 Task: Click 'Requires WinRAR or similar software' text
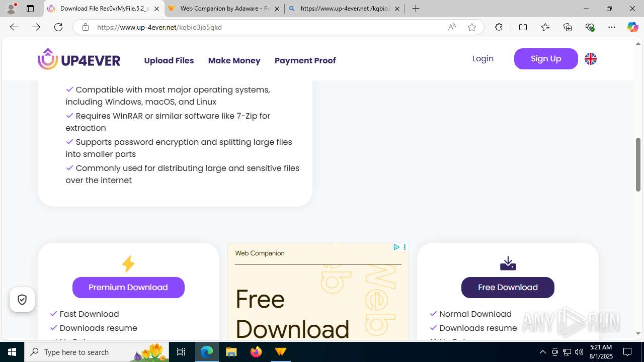pos(168,122)
